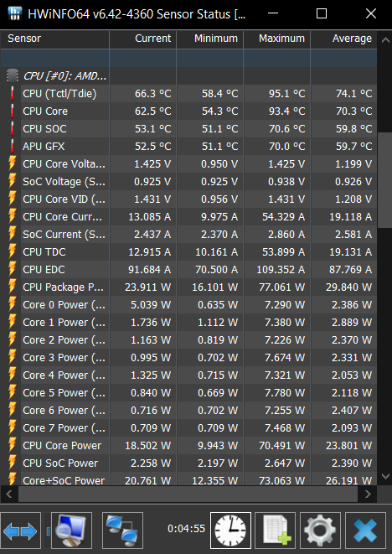
Task: Select the CPU SOC sensor label
Action: tap(44, 128)
